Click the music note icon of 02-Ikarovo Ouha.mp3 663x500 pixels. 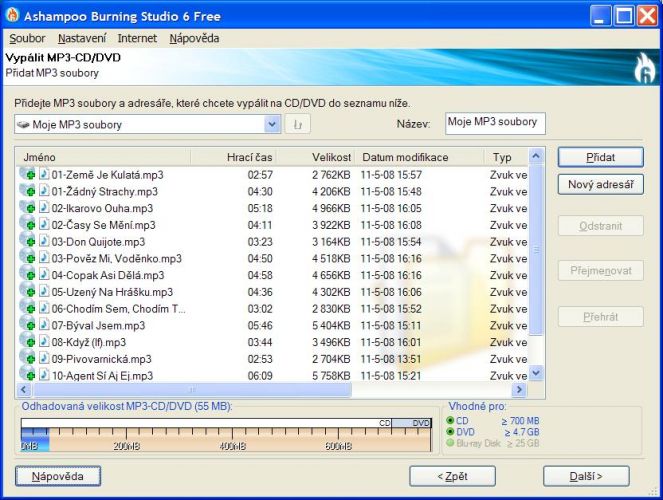click(44, 208)
